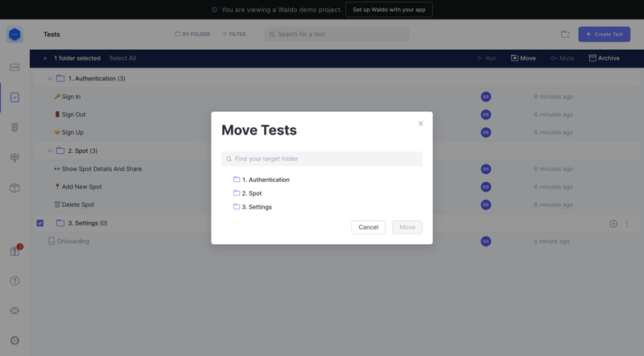Open the Live session sidebar icon
The width and height of the screenshot is (644, 356).
pos(14,67)
